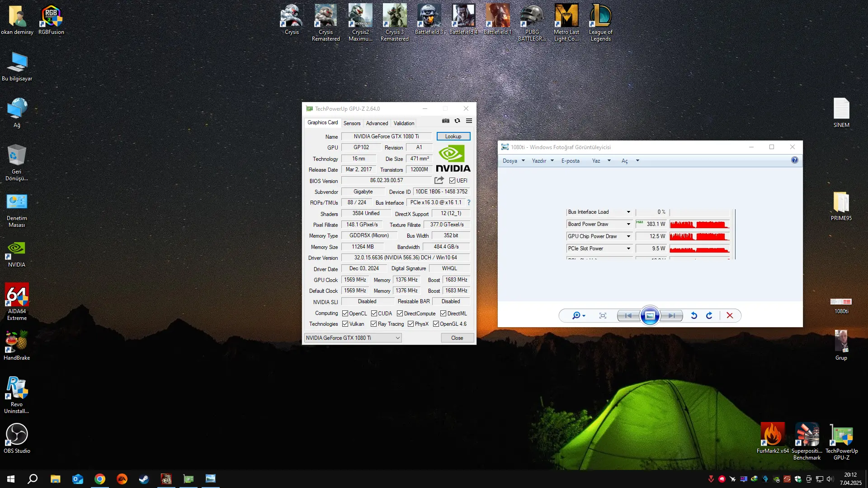Toggle the DirectCompute checkbox
This screenshot has height=488, width=868.
tap(400, 314)
